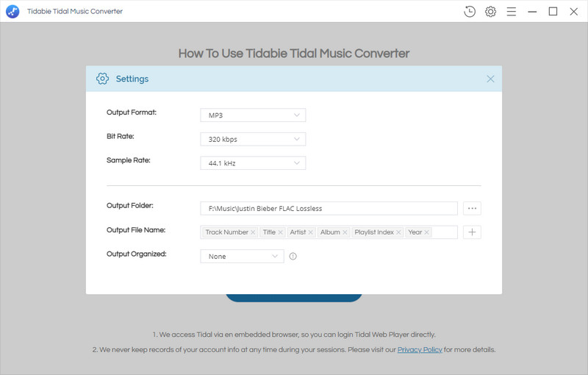Click the settings gear in title bar

pos(490,12)
